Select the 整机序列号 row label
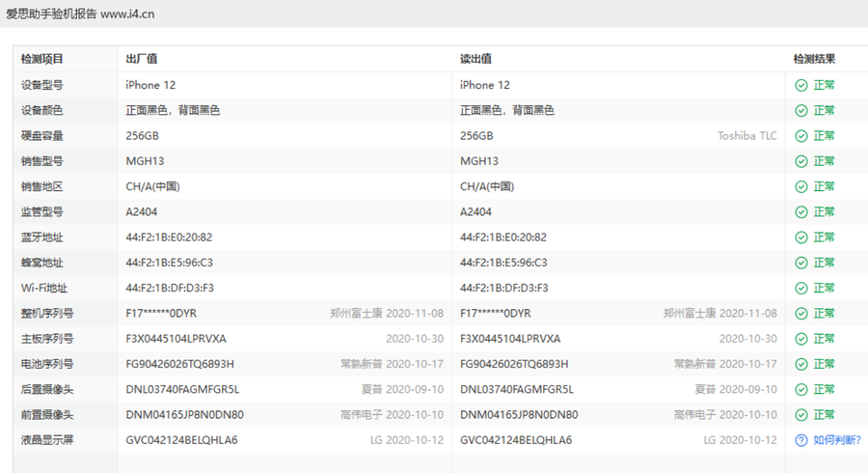The width and height of the screenshot is (868, 473). point(47,314)
